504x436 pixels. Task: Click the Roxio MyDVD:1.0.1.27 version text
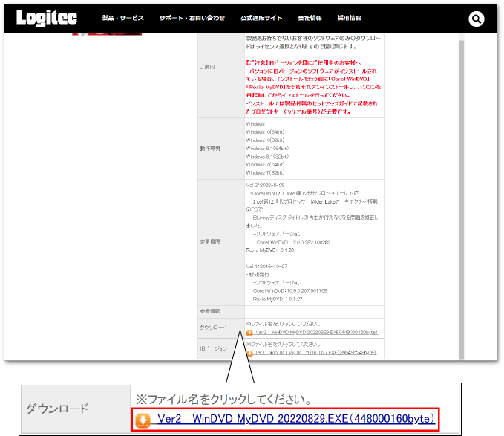[x=278, y=299]
